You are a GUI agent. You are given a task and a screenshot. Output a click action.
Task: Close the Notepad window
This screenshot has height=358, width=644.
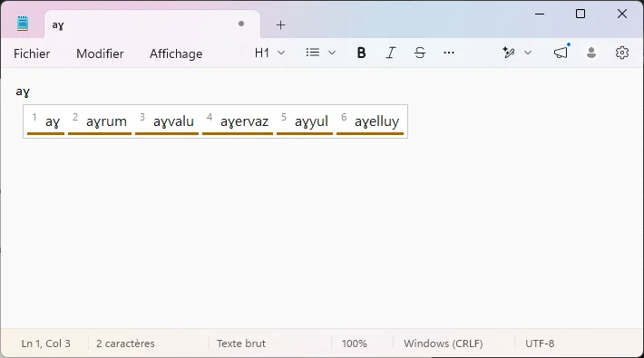(x=622, y=14)
